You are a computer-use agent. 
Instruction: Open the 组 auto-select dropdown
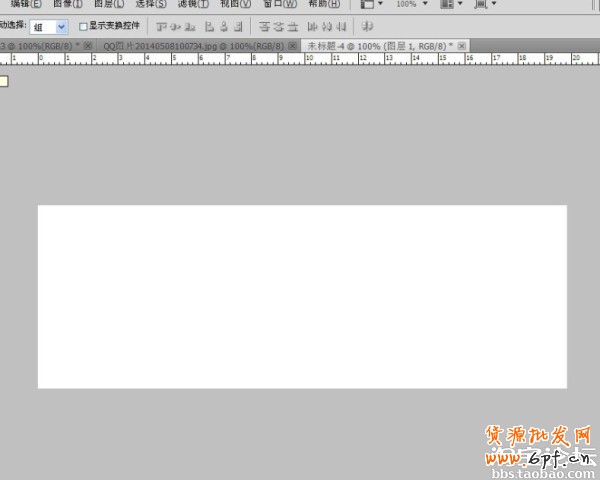49,27
